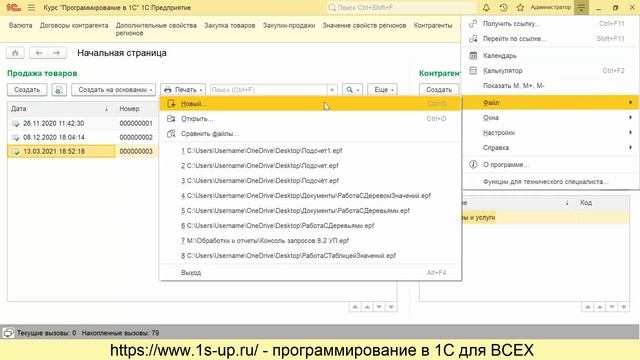640x360 pixels.
Task: Click the Сравнить файлы icon
Action: point(171,134)
